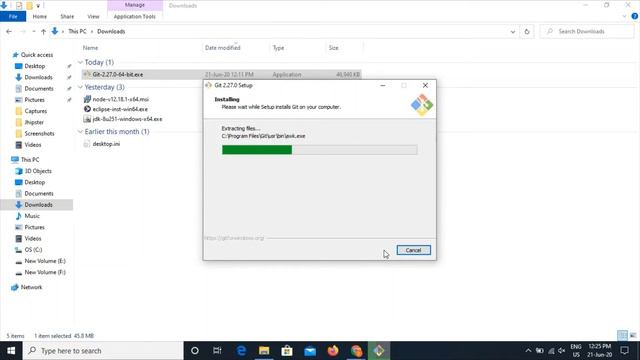Cancel the Git 2.27.0 installation
The height and width of the screenshot is (360, 640).
coord(413,250)
